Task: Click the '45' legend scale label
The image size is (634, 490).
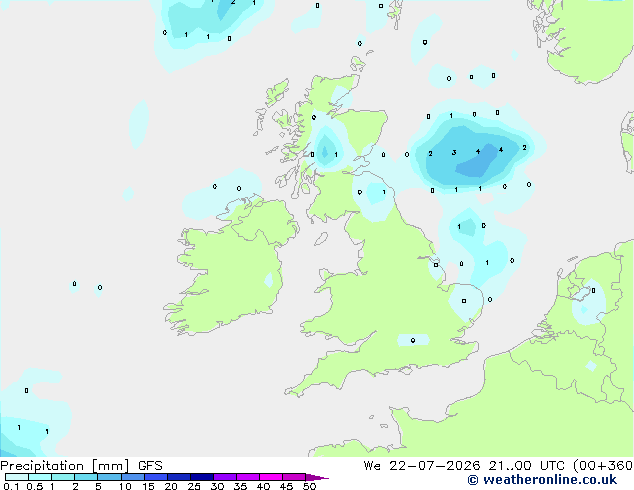Action: (286, 486)
